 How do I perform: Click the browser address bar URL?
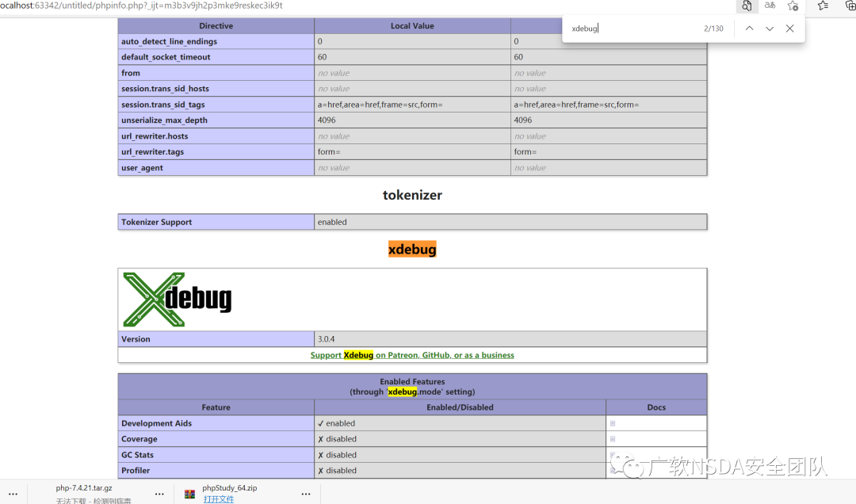pos(141,6)
